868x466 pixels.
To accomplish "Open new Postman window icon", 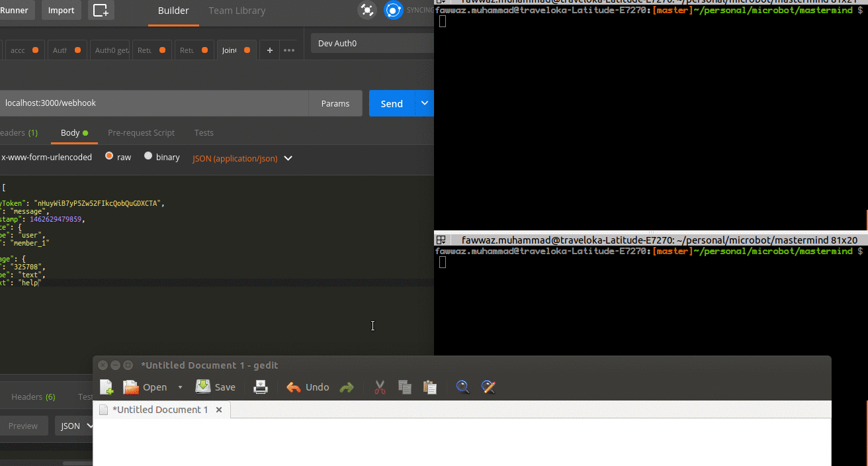I will [x=101, y=10].
